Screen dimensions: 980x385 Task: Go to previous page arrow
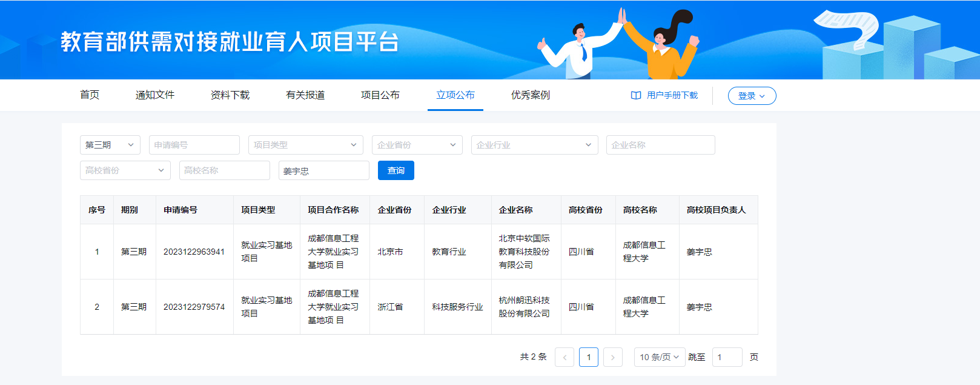coord(564,357)
